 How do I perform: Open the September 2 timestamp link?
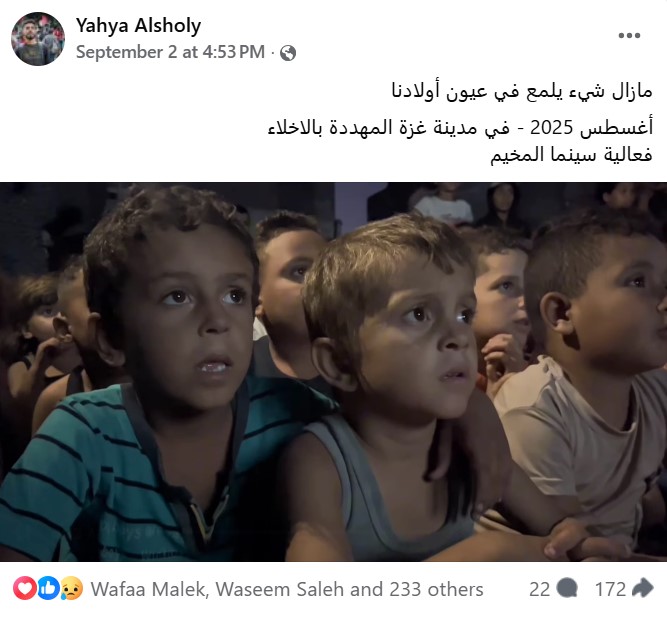tap(170, 52)
